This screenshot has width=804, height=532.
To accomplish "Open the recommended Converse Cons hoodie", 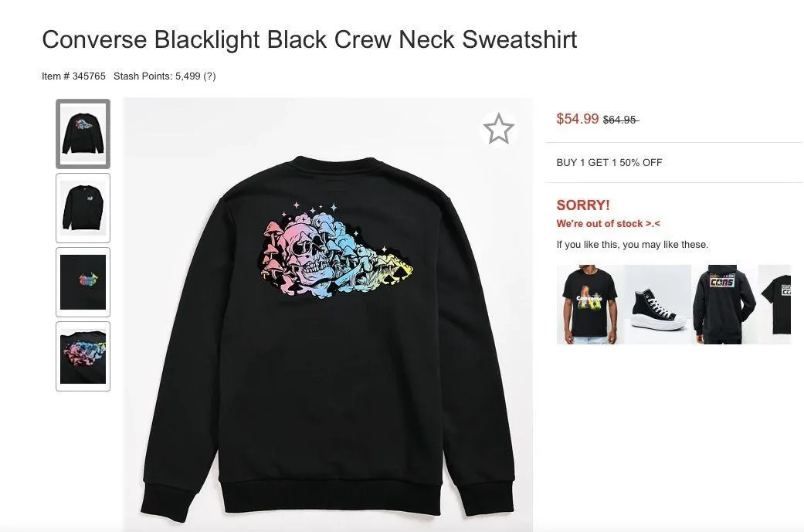I will pos(723,303).
